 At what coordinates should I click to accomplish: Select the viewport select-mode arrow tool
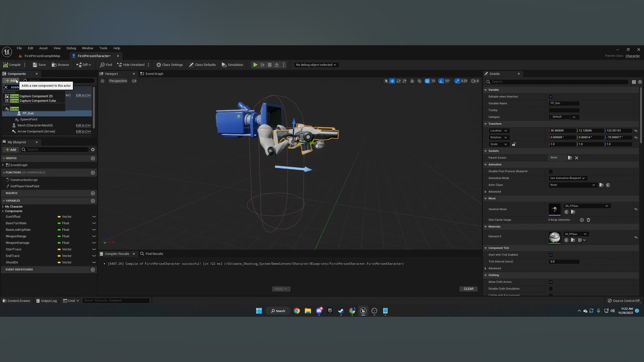(x=386, y=81)
